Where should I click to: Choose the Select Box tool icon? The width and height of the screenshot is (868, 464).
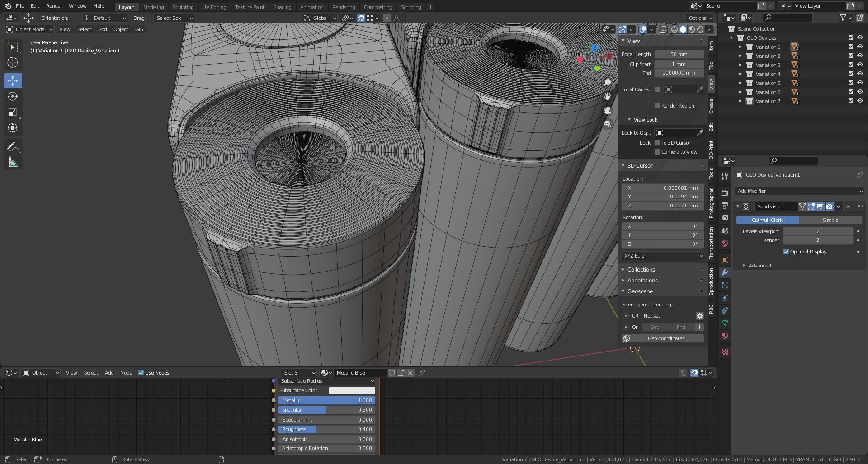pos(13,47)
